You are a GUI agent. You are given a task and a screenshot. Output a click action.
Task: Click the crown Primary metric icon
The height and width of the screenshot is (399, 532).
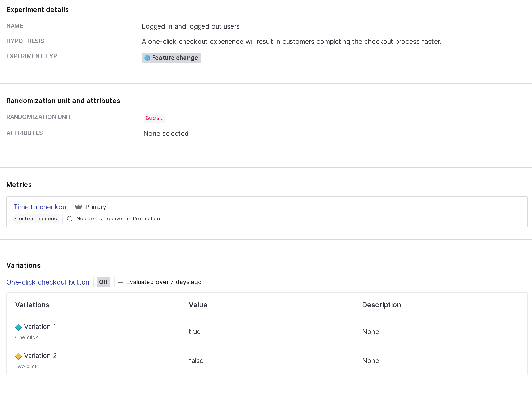[79, 207]
